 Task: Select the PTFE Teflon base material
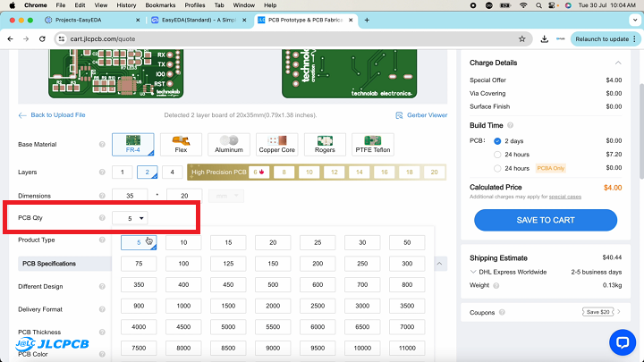click(x=373, y=145)
